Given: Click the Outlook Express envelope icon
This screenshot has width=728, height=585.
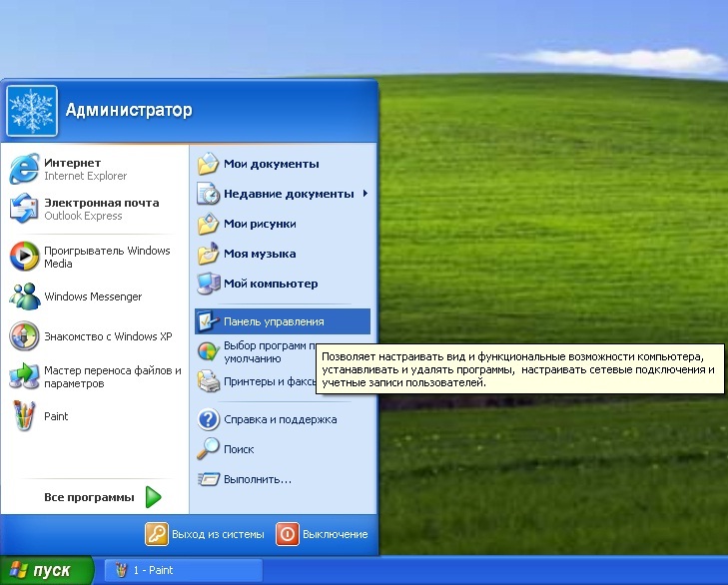Looking at the screenshot, I should [24, 209].
